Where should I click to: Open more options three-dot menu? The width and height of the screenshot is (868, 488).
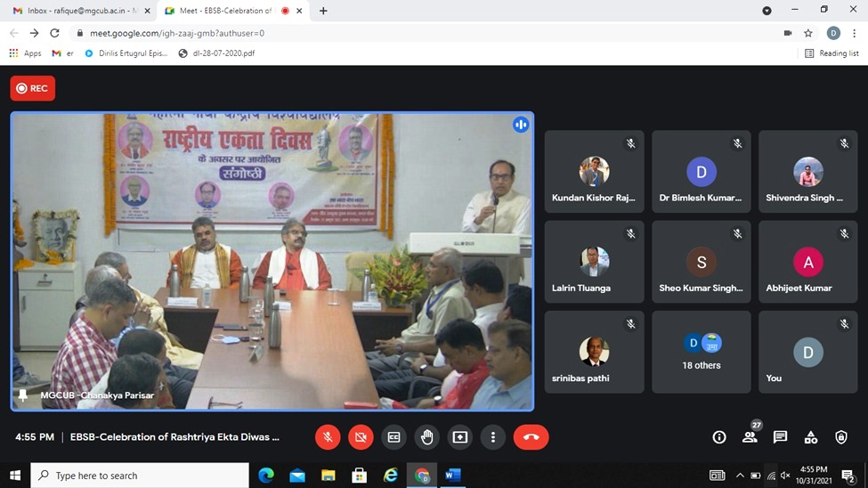tap(492, 437)
